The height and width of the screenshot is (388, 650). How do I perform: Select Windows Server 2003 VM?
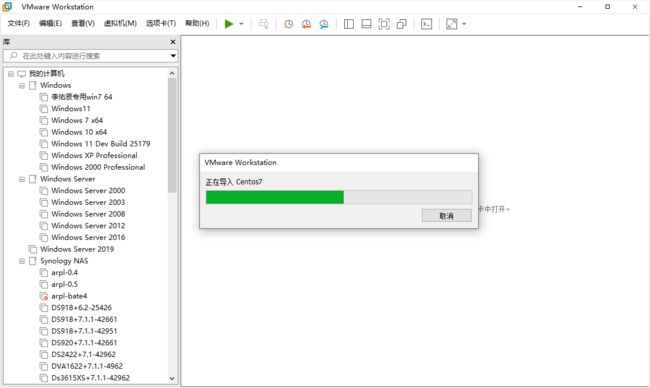point(88,202)
